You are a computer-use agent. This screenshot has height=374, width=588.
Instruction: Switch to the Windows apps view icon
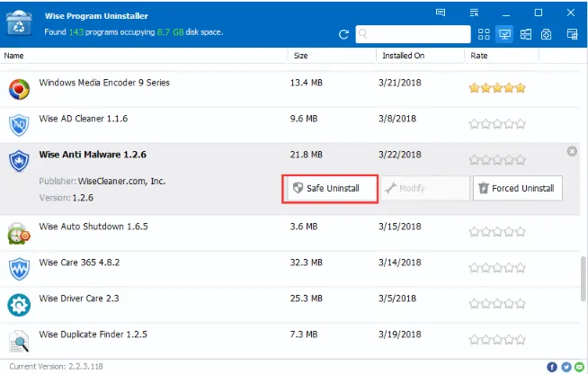click(526, 34)
